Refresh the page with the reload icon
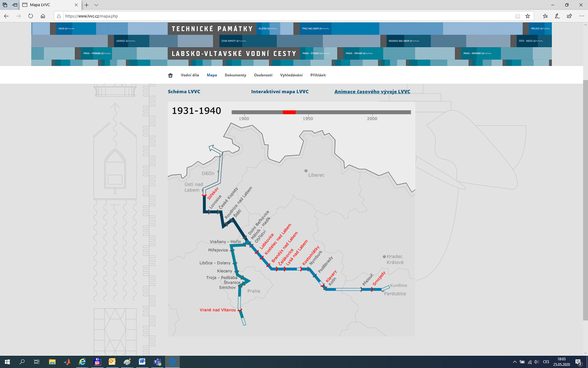Image resolution: width=588 pixels, height=368 pixels. [30, 16]
